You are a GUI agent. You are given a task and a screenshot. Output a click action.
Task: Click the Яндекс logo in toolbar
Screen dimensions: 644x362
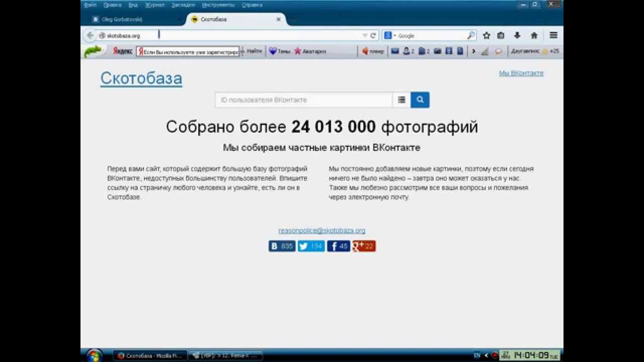pyautogui.click(x=123, y=51)
